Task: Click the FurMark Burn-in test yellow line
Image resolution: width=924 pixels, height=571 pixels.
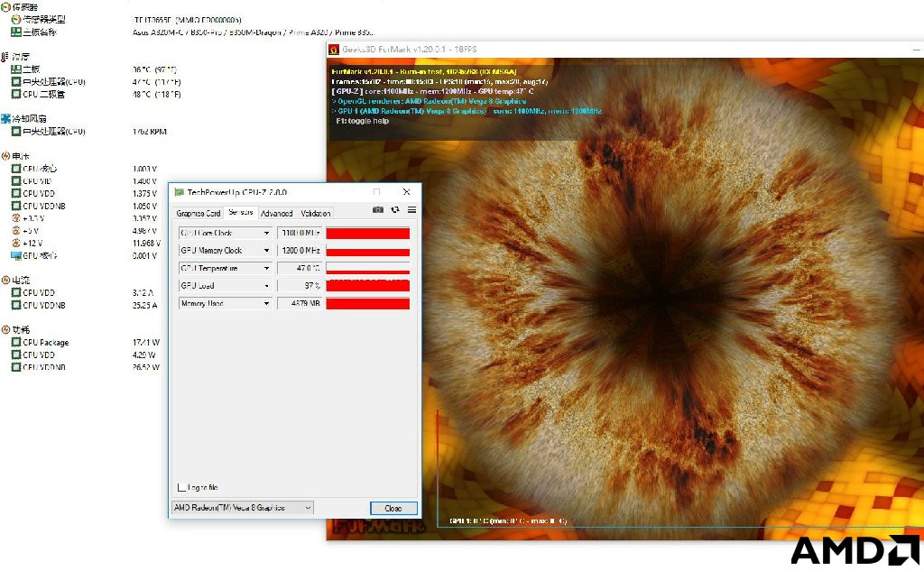Action: (424, 72)
